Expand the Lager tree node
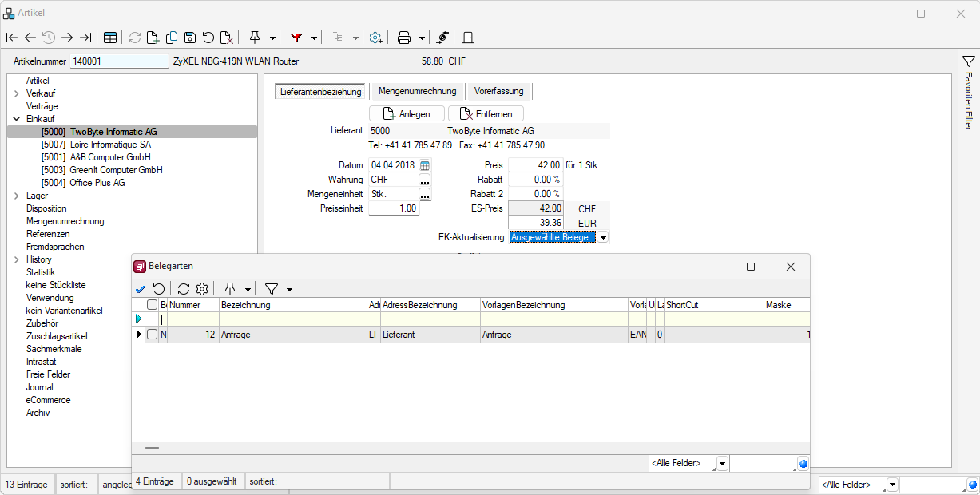The width and height of the screenshot is (980, 495). tap(16, 196)
